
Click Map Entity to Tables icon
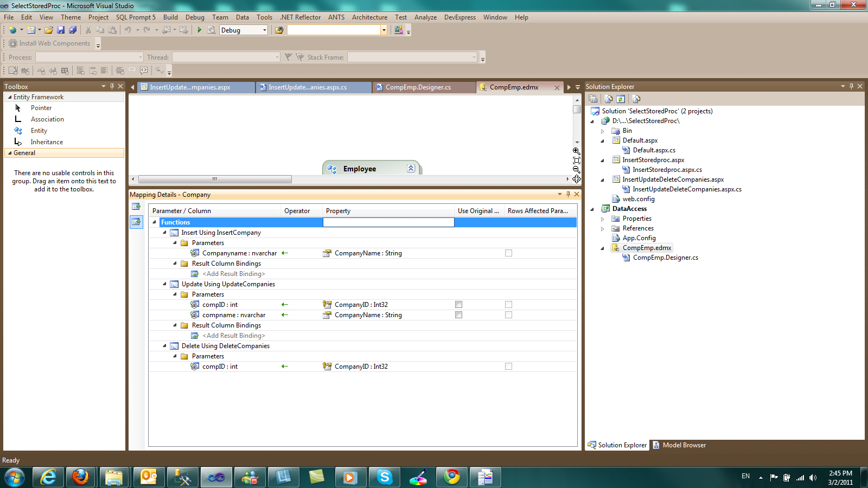point(136,207)
